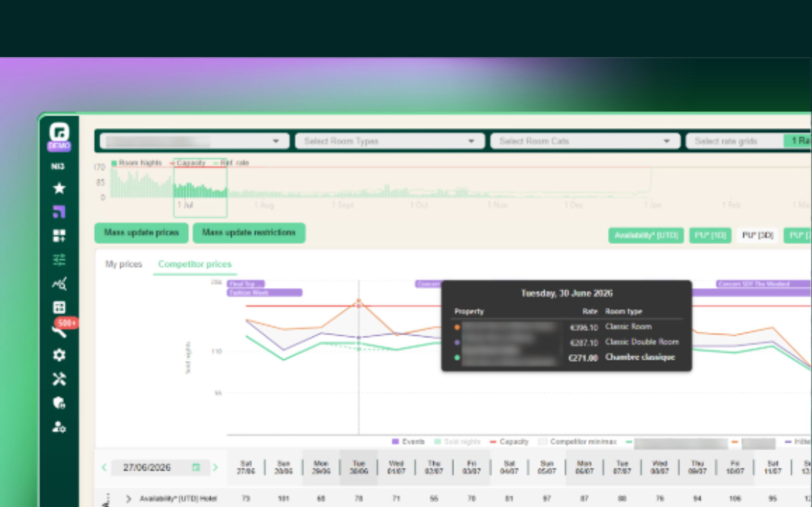Open the calendar picker beside 27/06/2026
Viewport: 812px width, 507px height.
pyautogui.click(x=196, y=467)
